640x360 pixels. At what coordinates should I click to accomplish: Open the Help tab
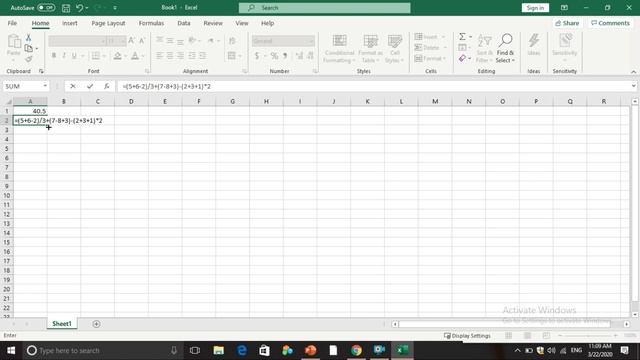[267, 23]
